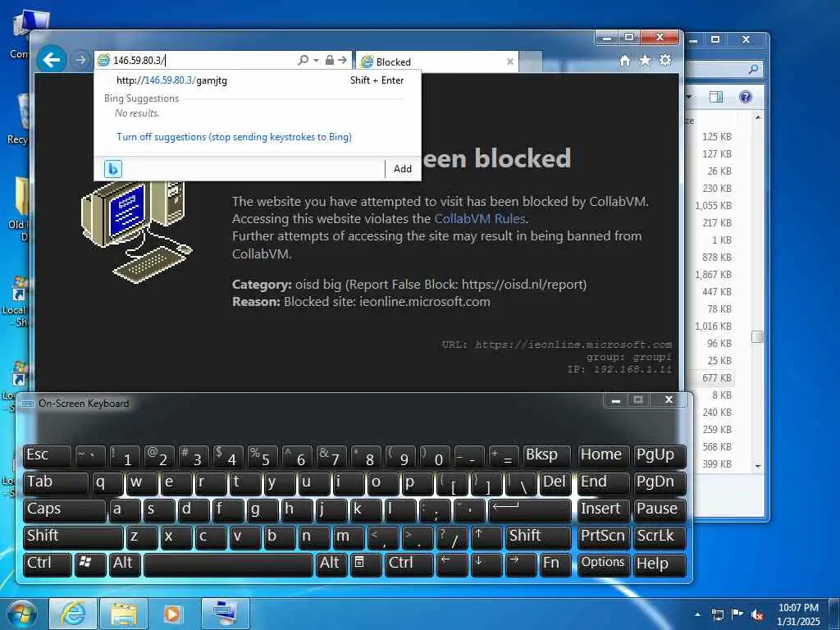Select the 677 KB file row in Explorer

pos(710,377)
